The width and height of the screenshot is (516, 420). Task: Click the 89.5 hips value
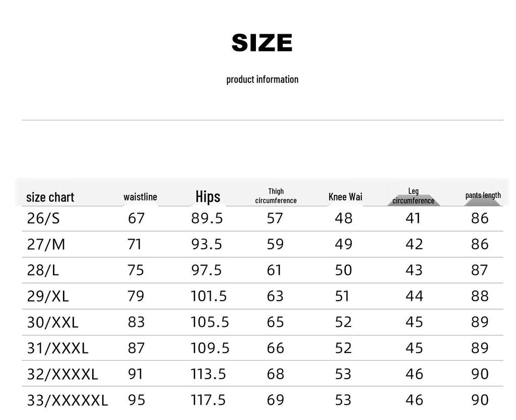[x=207, y=219]
